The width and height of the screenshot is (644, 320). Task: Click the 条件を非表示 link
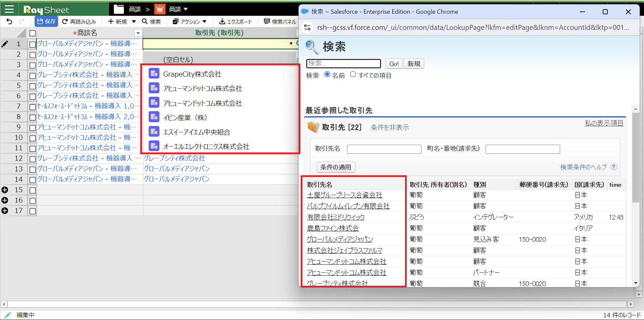[x=390, y=127]
